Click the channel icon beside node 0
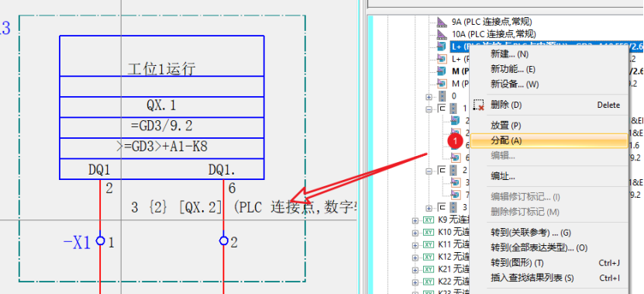 coord(442,96)
